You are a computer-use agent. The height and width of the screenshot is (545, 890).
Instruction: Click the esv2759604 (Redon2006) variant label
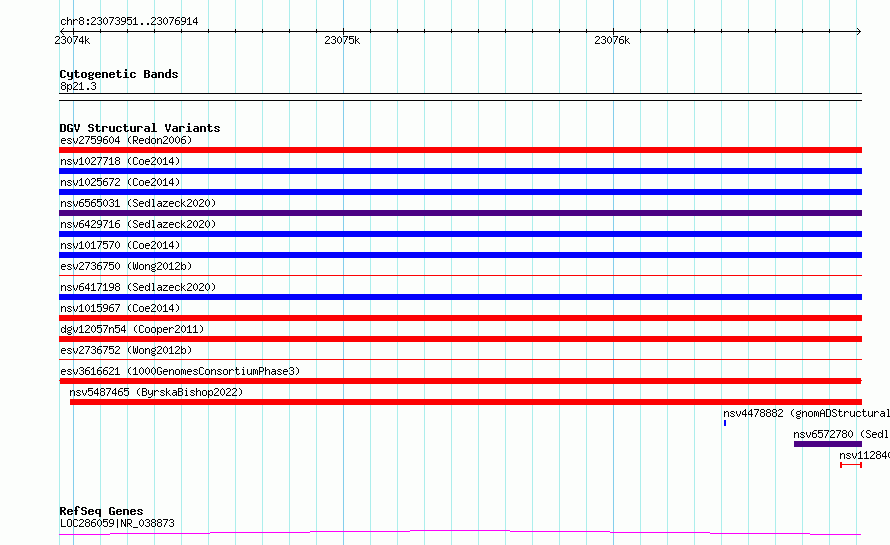(126, 140)
